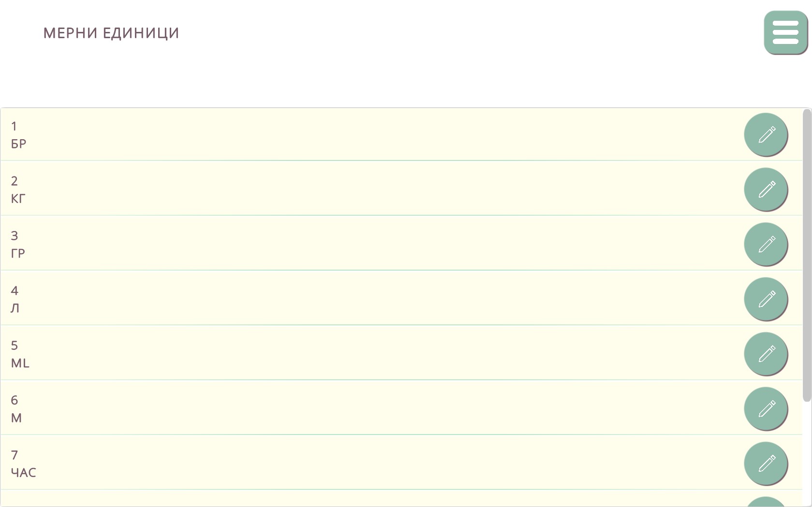This screenshot has height=507, width=812.
Task: Select the БР row label
Action: (19, 144)
